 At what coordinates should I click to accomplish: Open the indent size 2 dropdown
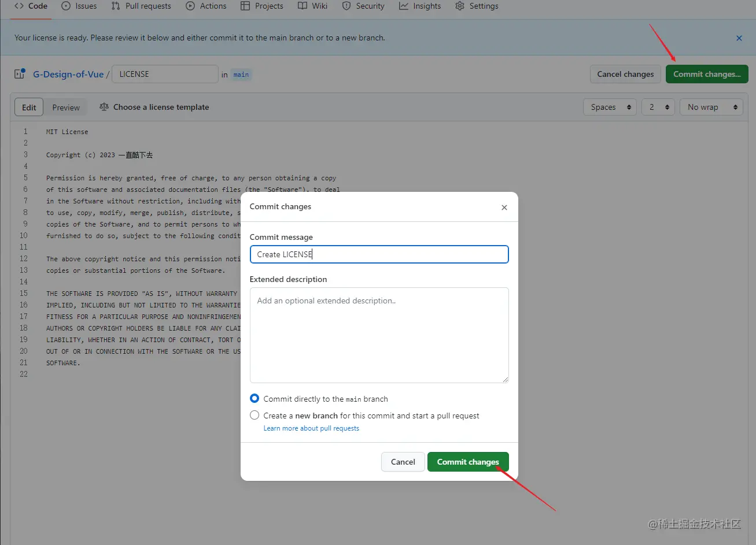pyautogui.click(x=658, y=107)
